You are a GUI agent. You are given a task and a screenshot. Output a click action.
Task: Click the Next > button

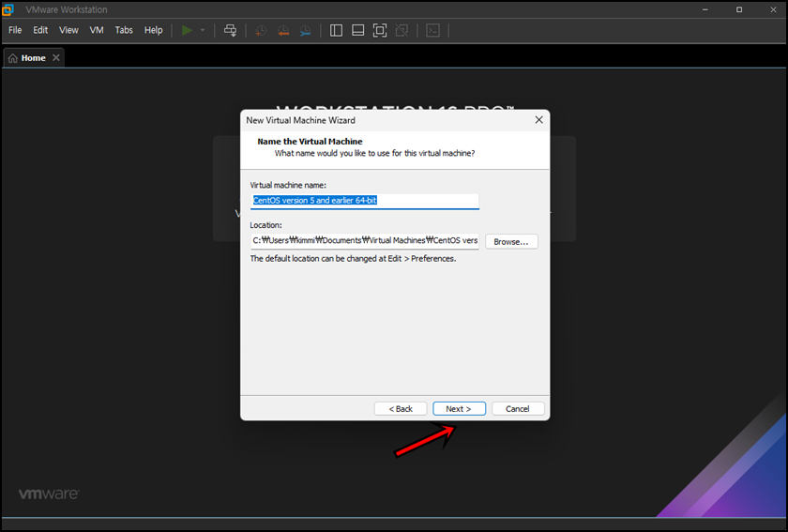pos(459,409)
